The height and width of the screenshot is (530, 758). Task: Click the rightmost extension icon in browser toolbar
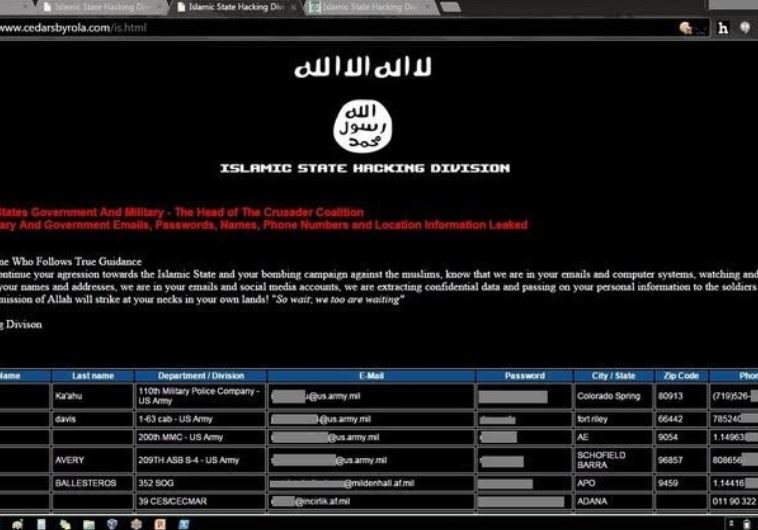click(x=745, y=28)
